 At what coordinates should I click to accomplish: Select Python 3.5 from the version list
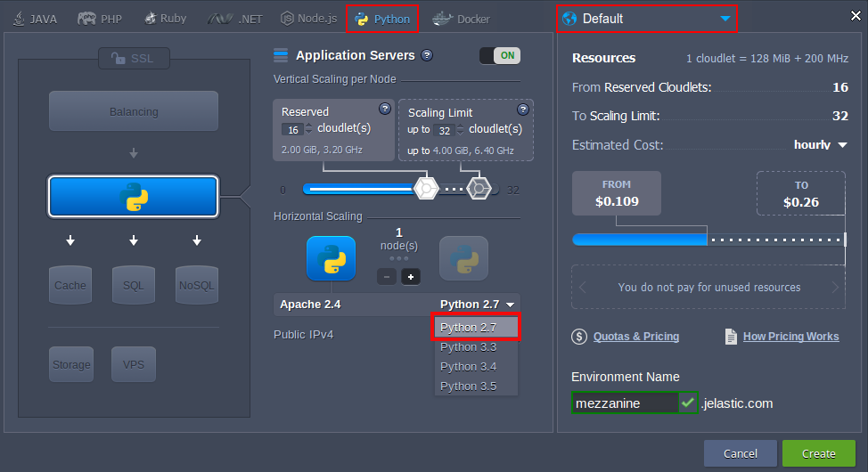(468, 386)
